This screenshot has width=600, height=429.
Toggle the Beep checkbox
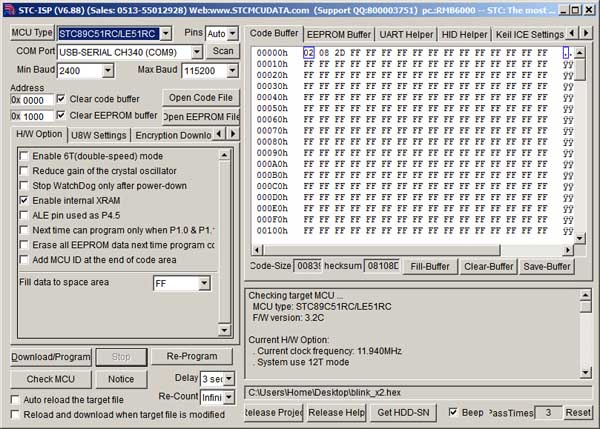(x=454, y=412)
